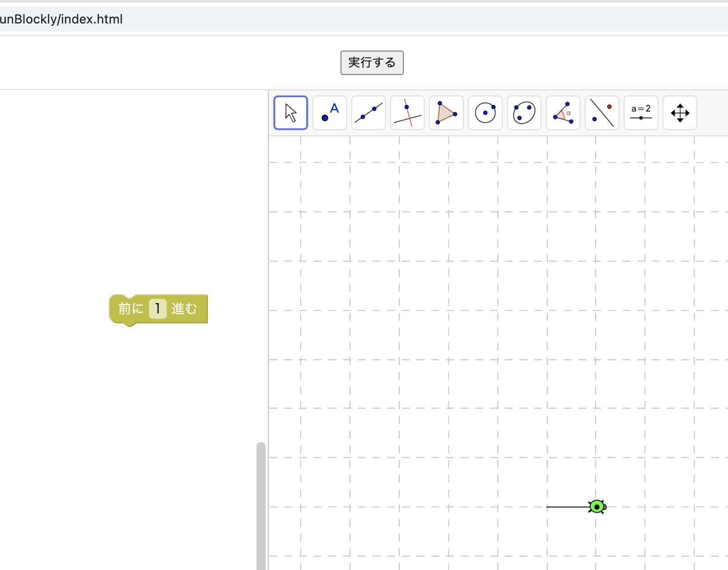
Task: Click the workspace vertical scrollbar
Action: click(261, 505)
